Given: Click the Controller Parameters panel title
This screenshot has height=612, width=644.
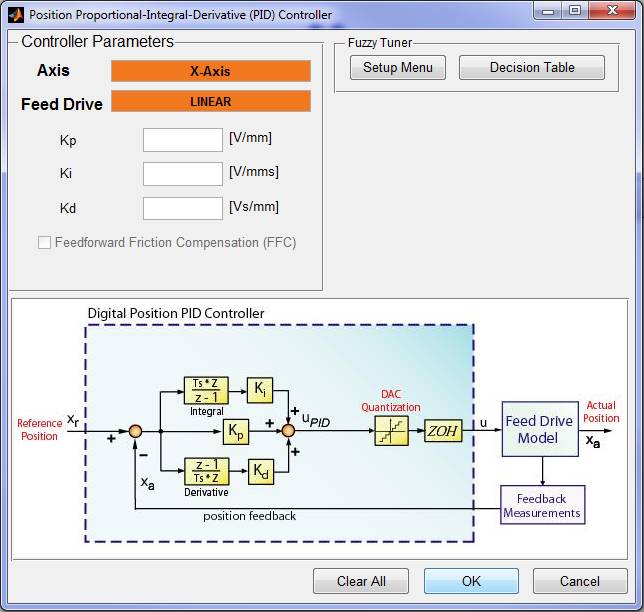Looking at the screenshot, I should tap(97, 41).
